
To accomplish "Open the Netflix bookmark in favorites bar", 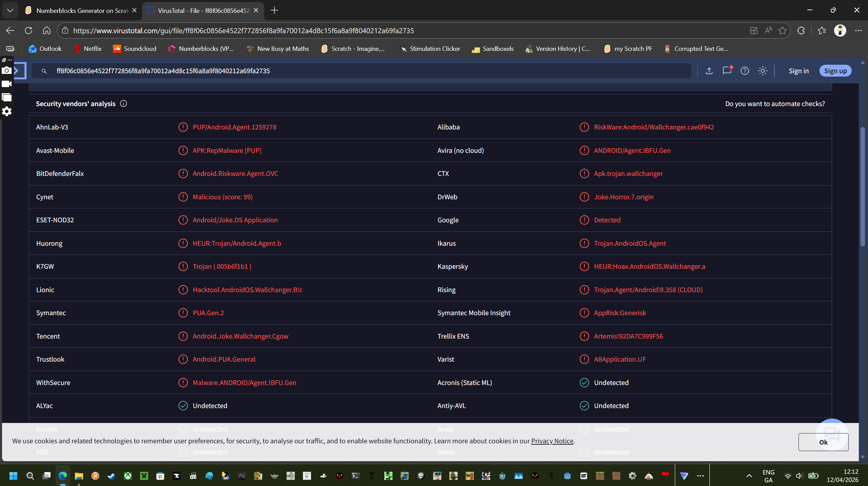I will click(88, 48).
